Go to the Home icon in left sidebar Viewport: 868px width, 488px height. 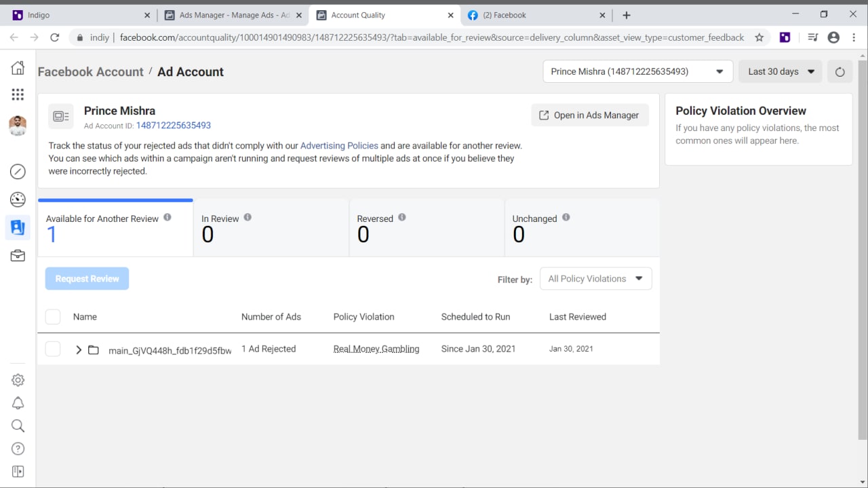[18, 68]
